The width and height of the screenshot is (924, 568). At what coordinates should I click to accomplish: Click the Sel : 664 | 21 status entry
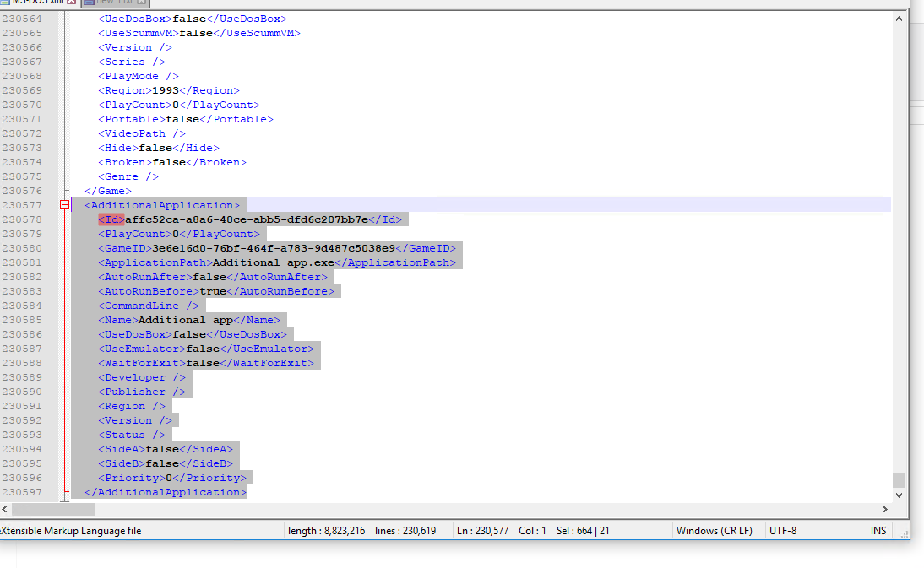click(583, 530)
